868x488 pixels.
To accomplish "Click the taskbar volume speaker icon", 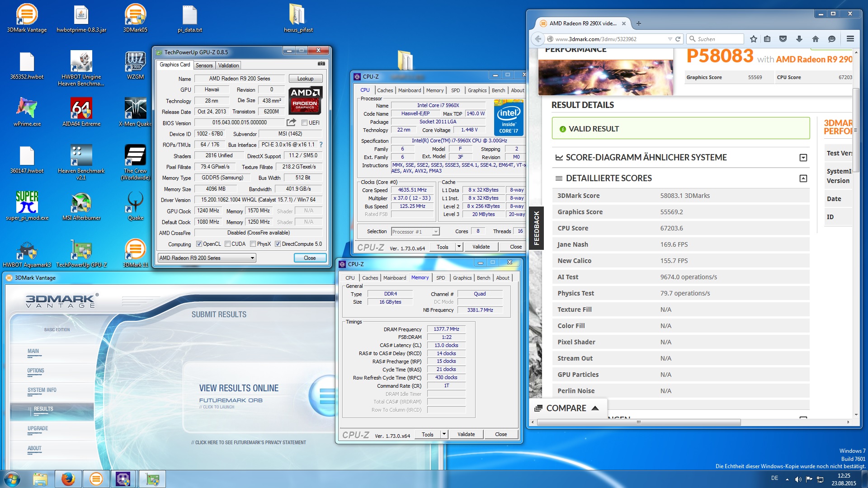I will (798, 479).
